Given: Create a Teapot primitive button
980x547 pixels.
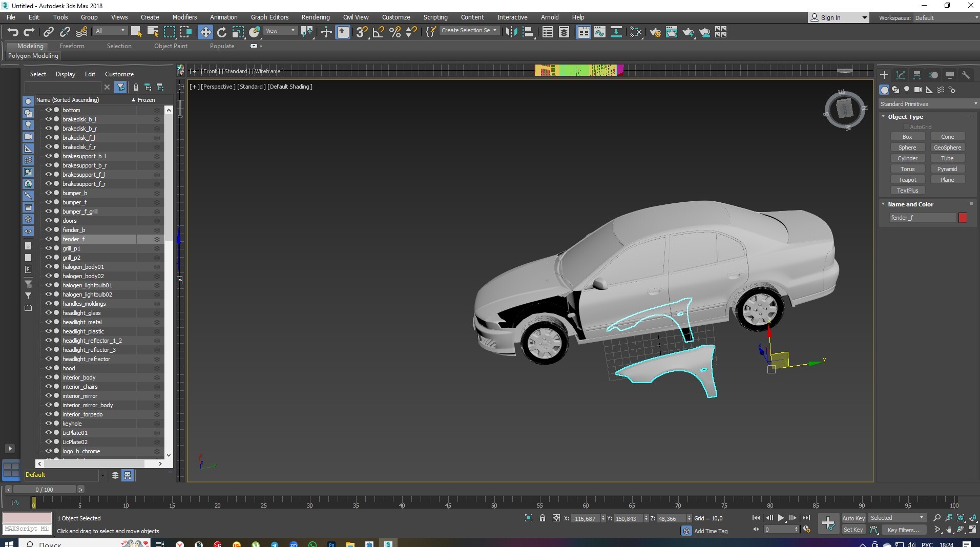Looking at the screenshot, I should point(907,180).
